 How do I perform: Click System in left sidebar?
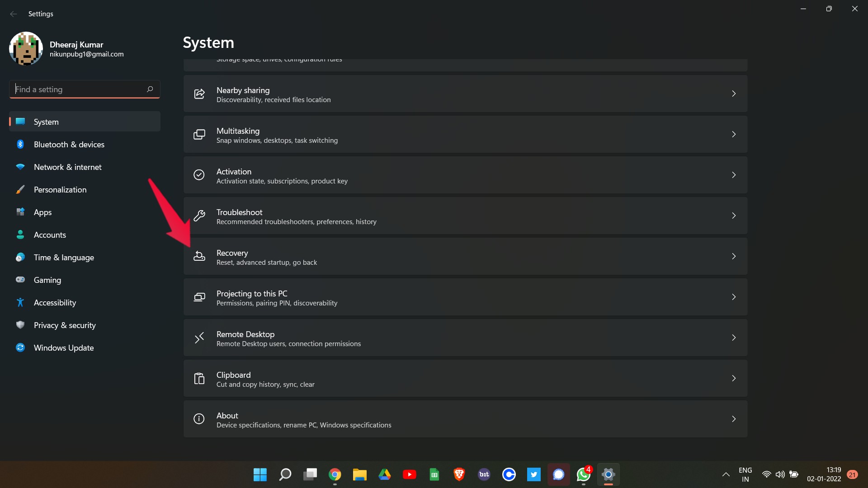[46, 121]
